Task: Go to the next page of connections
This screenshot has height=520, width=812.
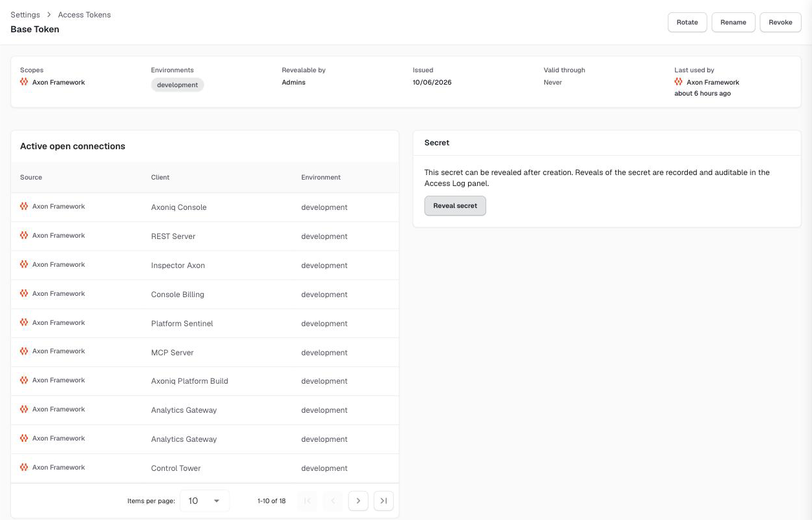Action: 358,501
